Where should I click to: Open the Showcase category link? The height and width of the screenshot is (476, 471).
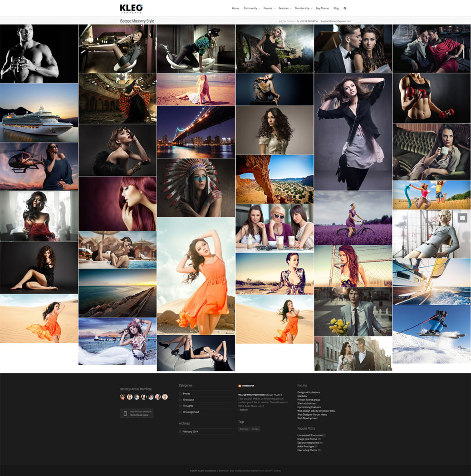188,400
